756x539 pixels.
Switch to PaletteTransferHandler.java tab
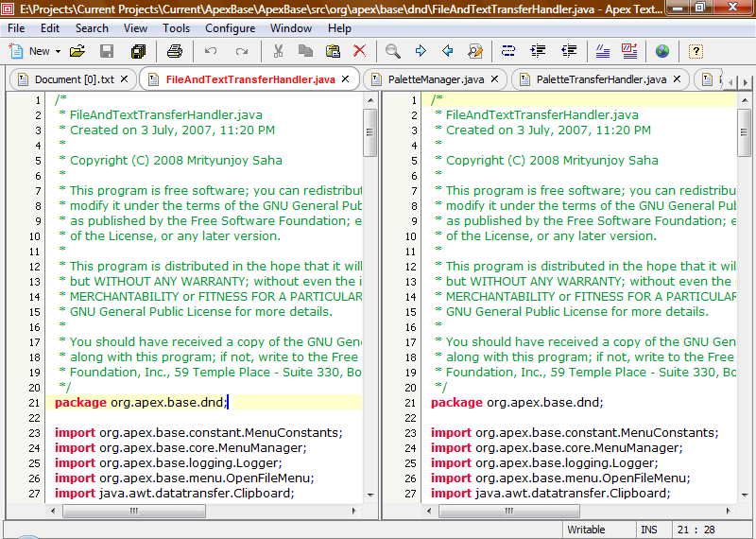click(x=601, y=79)
